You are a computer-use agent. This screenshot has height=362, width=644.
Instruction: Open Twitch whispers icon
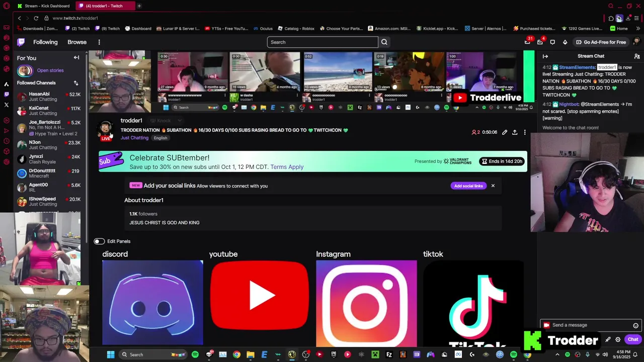click(x=552, y=42)
